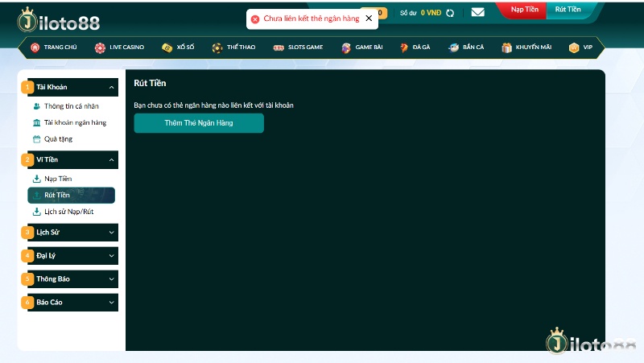Select Rút Tiền in the sidebar
Image resolution: width=644 pixels, height=363 pixels.
71,195
